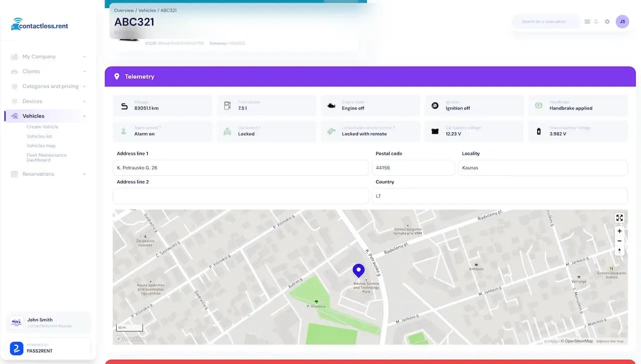Image resolution: width=641 pixels, height=364 pixels.
Task: Click the fuel volume icon in Telemetry
Action: 227,105
